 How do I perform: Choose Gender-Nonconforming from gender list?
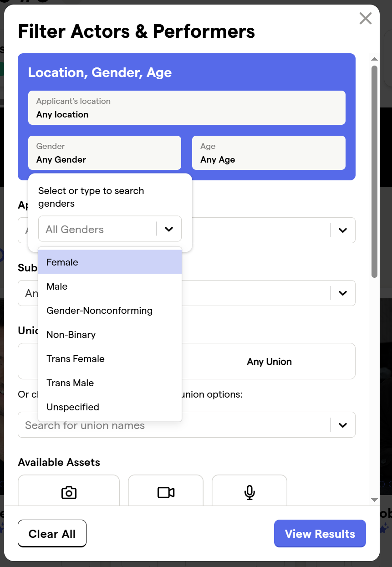pyautogui.click(x=110, y=311)
